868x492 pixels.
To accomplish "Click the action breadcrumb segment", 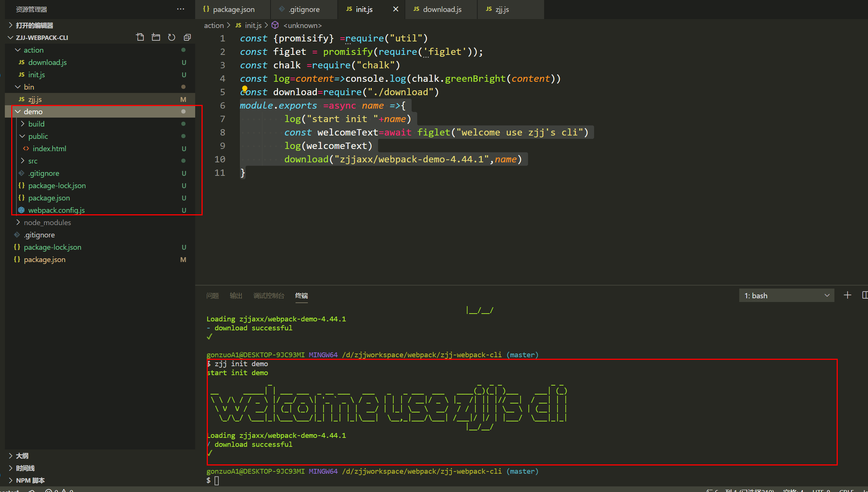I will 213,25.
